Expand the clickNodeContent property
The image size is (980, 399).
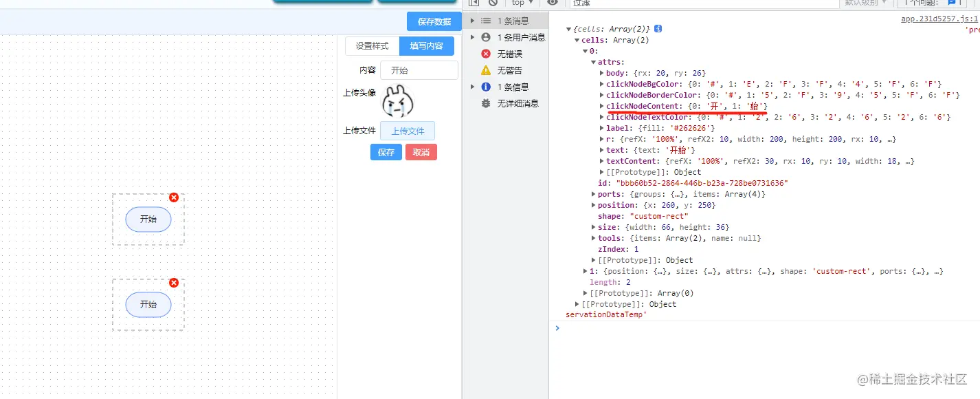coord(601,106)
